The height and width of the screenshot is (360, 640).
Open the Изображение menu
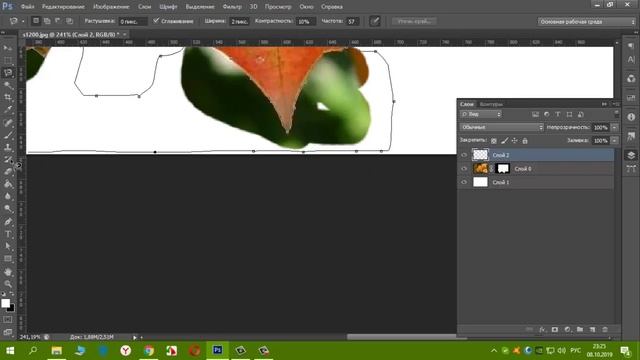pyautogui.click(x=111, y=7)
